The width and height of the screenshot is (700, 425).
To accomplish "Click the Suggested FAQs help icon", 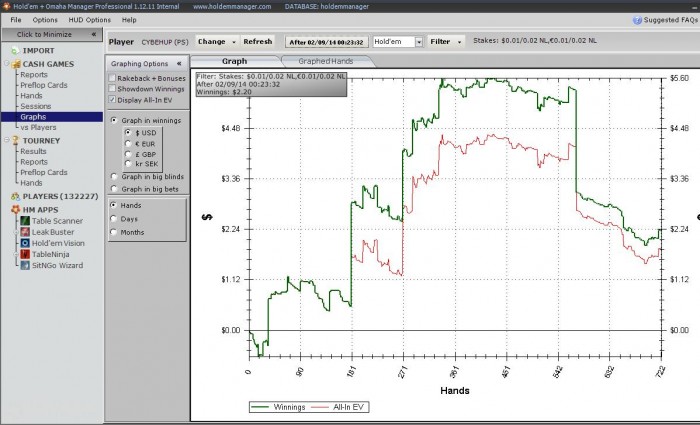I will tap(637, 20).
